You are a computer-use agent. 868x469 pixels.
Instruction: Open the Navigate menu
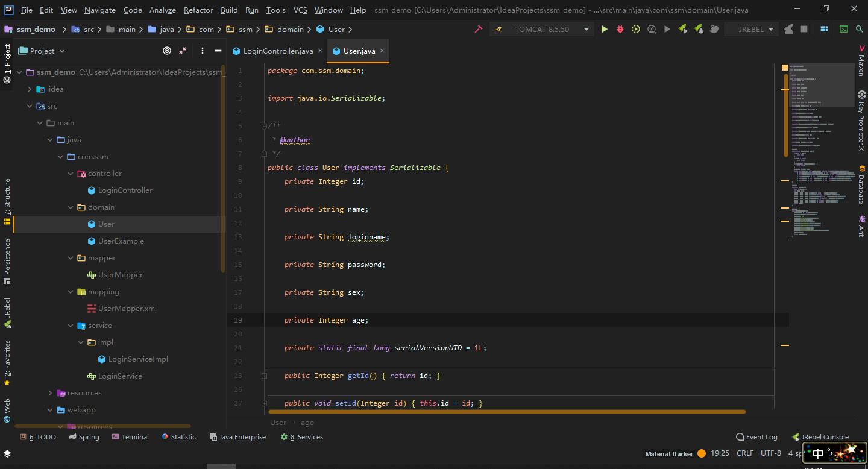click(99, 10)
